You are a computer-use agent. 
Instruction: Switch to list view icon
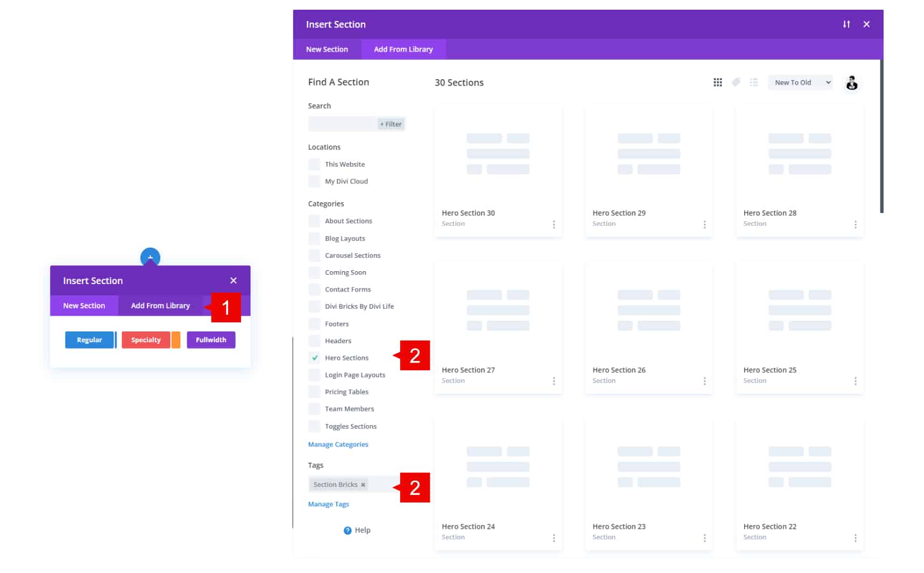click(x=754, y=82)
